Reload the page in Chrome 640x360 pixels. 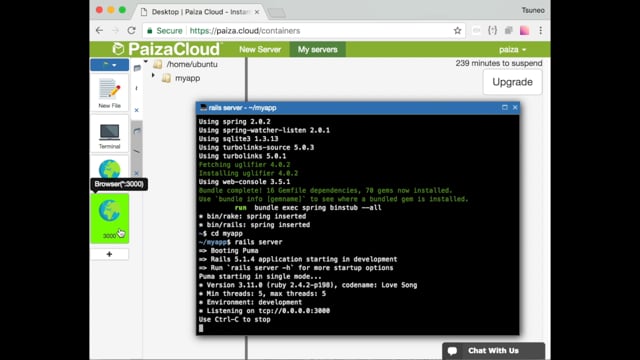coord(131,31)
